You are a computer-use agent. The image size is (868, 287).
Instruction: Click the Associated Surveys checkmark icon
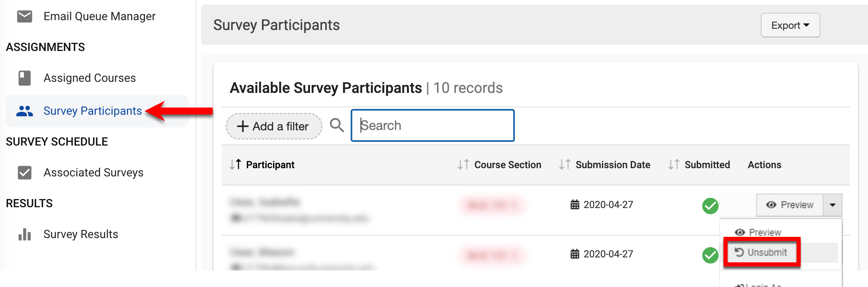(x=25, y=173)
